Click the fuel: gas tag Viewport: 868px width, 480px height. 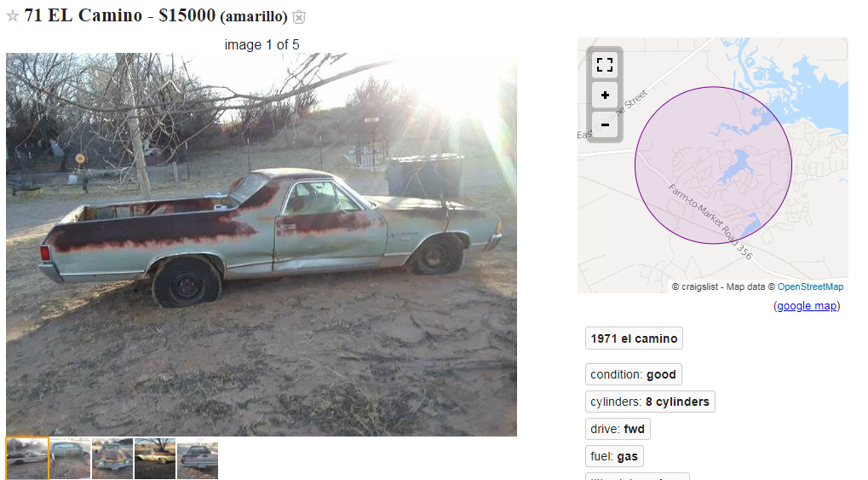coord(614,457)
